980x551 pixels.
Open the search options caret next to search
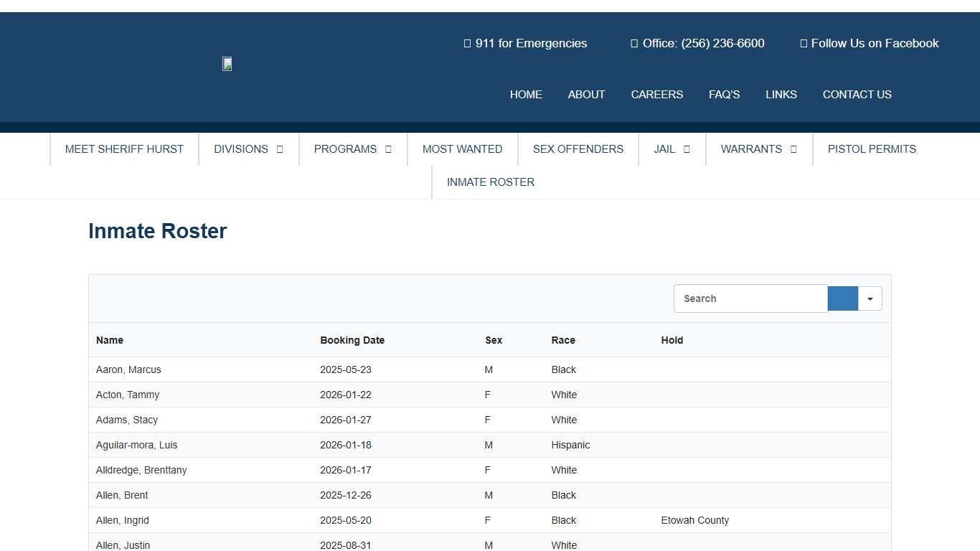click(x=870, y=298)
